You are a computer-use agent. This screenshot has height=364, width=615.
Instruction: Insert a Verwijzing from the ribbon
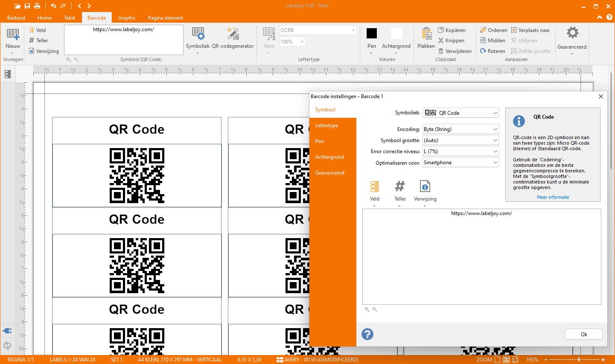44,51
